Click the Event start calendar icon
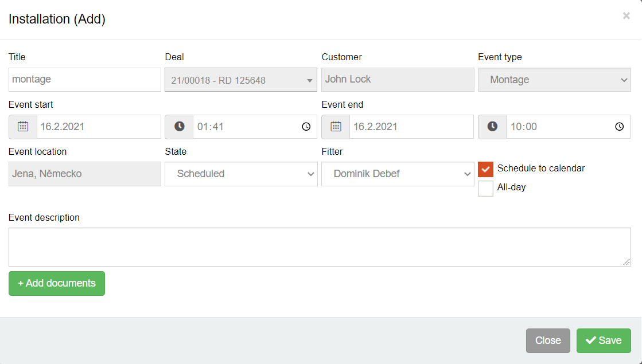The height and width of the screenshot is (364, 642). pos(23,127)
